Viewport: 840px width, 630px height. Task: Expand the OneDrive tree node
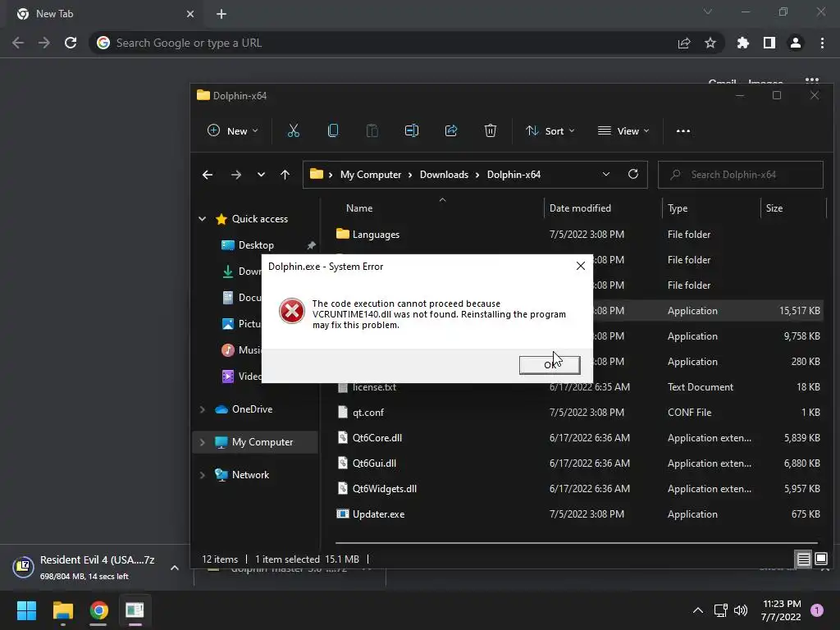tap(202, 409)
